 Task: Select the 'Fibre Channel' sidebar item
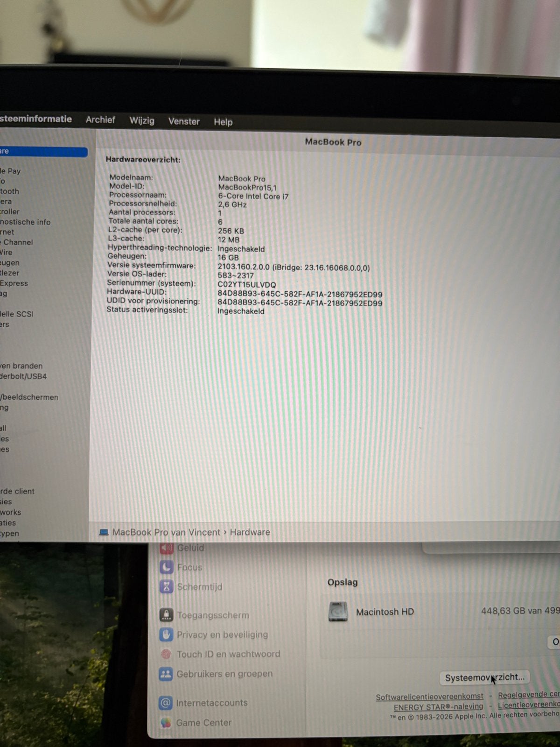(x=17, y=242)
